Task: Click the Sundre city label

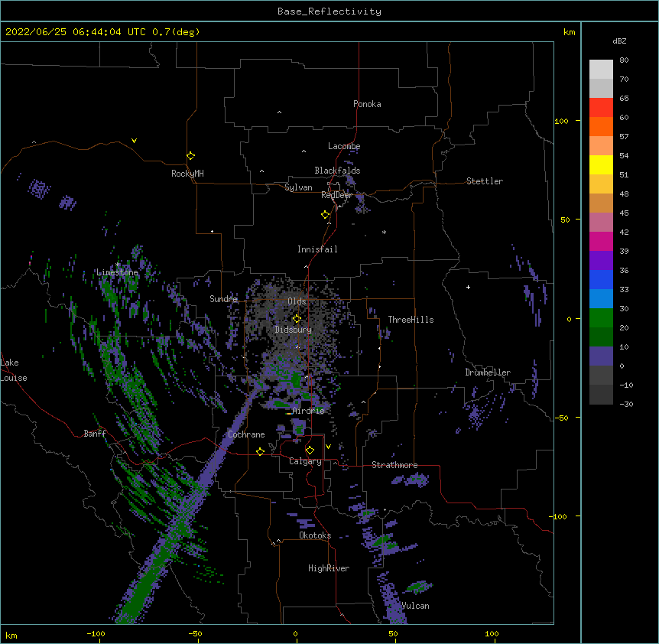Action: (223, 299)
